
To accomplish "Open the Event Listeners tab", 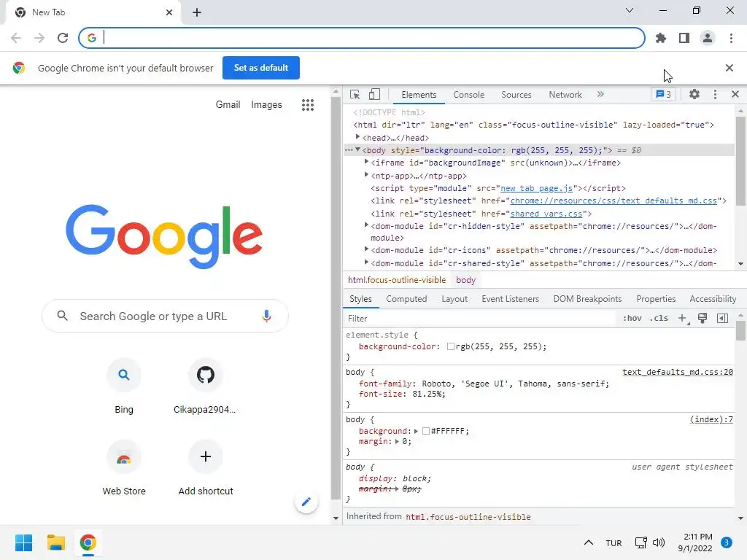I will 510,299.
